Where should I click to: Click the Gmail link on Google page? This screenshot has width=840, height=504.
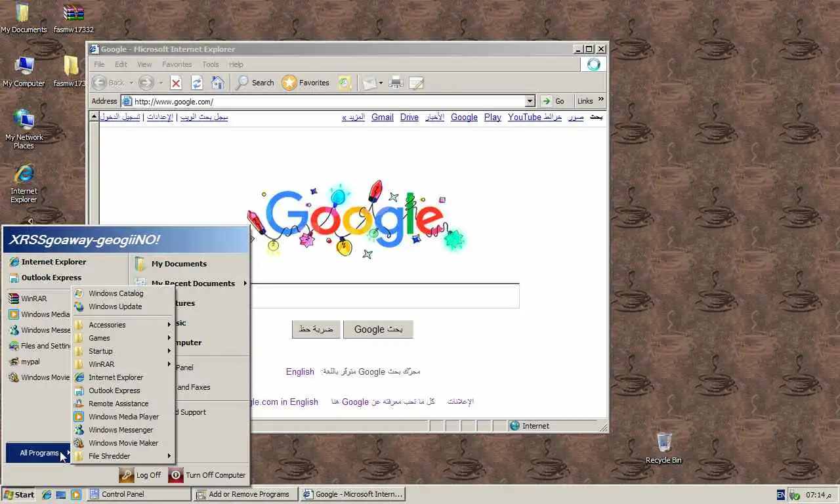[383, 117]
